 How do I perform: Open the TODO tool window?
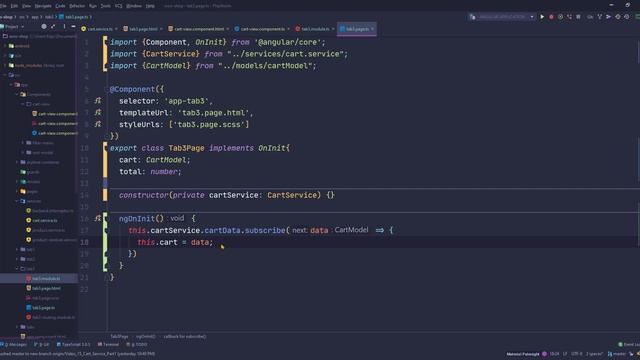coord(137,344)
